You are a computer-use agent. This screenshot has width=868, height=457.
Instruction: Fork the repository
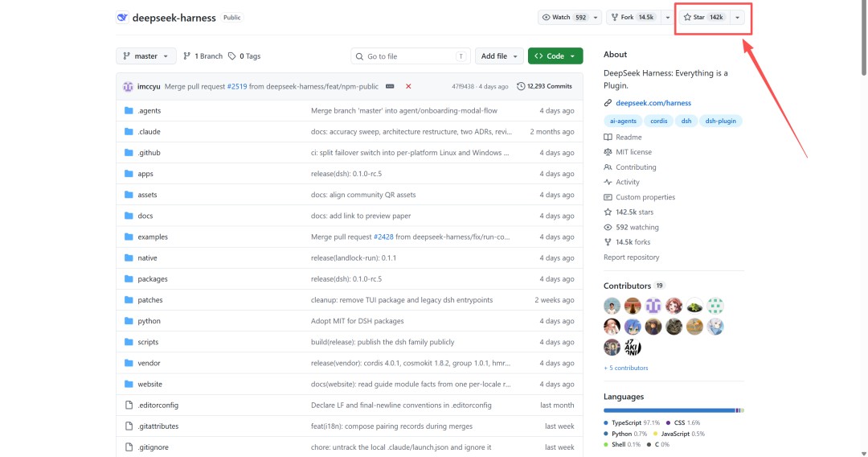coord(633,17)
